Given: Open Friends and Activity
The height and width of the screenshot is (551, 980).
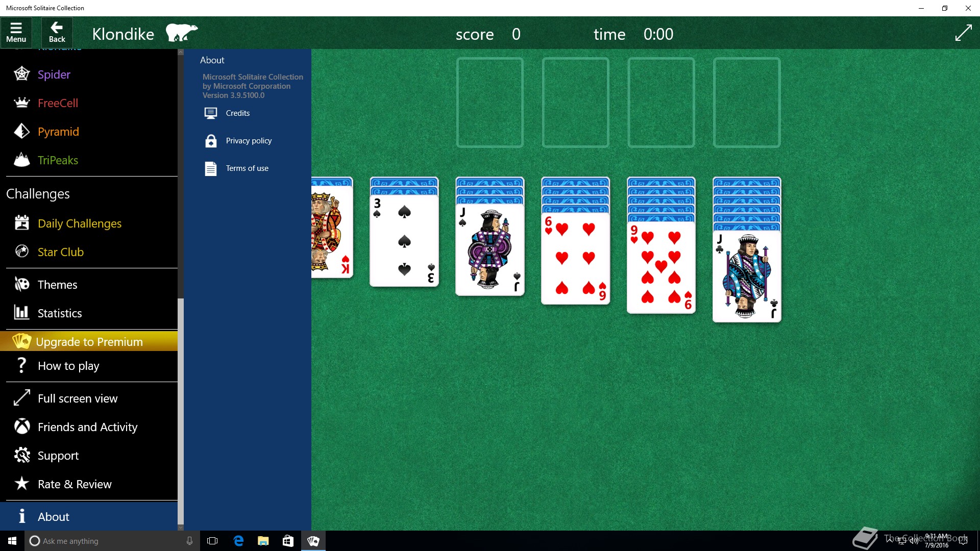Looking at the screenshot, I should pos(89,427).
